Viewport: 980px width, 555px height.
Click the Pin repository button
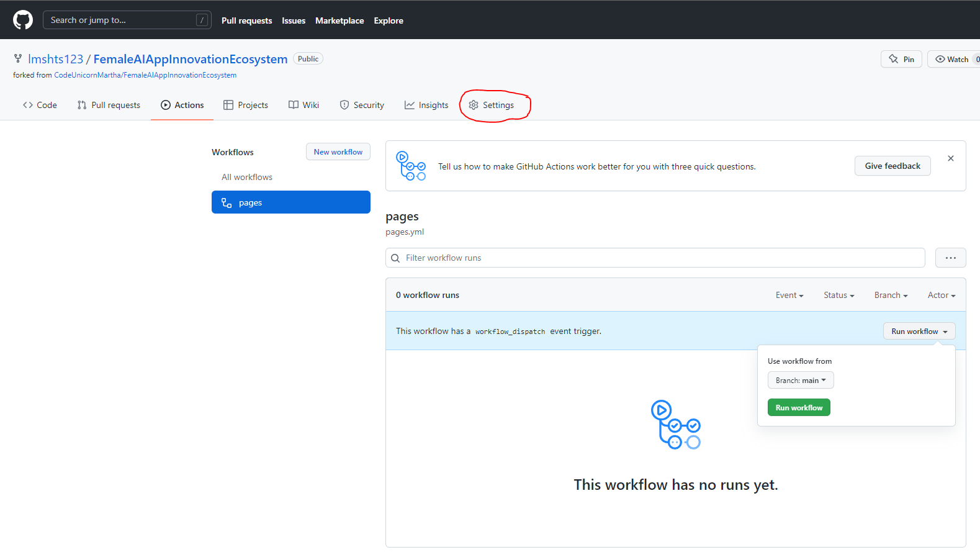pyautogui.click(x=901, y=59)
